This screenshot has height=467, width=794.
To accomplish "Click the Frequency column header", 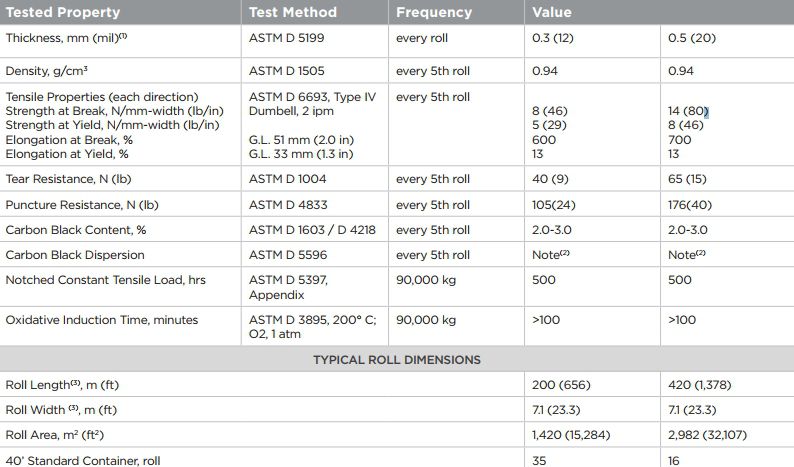I will coord(434,12).
